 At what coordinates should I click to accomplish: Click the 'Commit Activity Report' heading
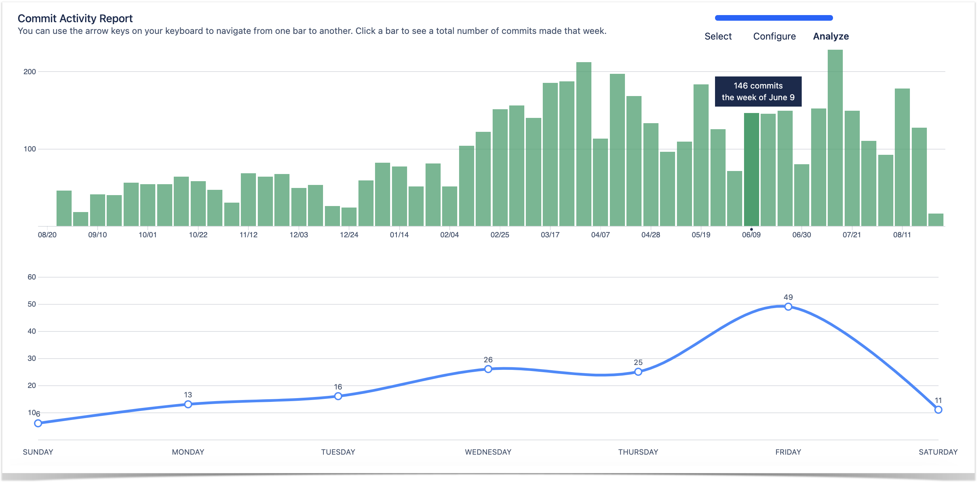tap(75, 18)
